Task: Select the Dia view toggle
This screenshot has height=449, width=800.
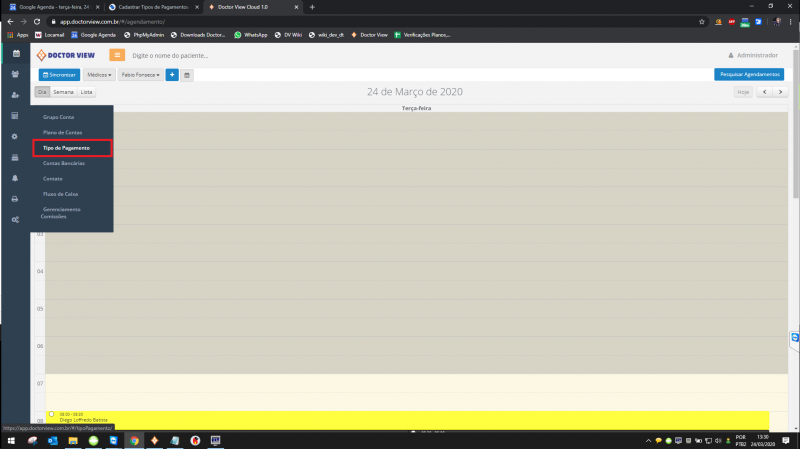Action: (x=42, y=92)
